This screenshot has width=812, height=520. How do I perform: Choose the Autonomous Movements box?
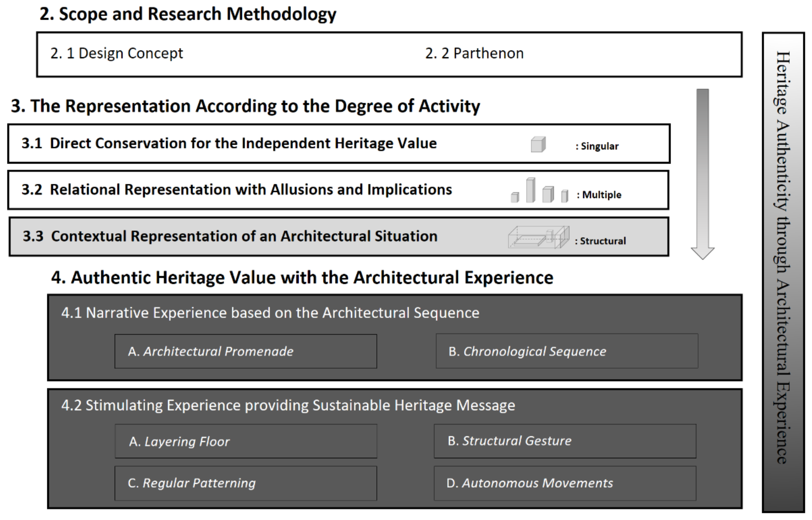click(565, 483)
